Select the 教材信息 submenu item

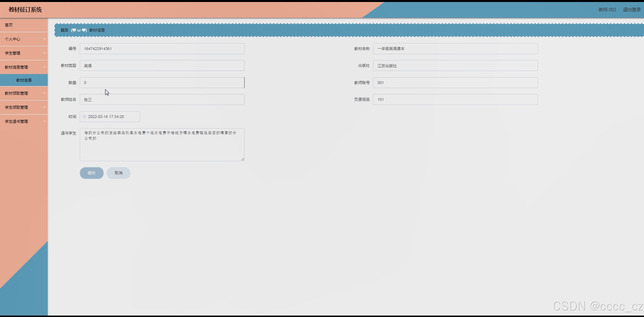pos(24,80)
